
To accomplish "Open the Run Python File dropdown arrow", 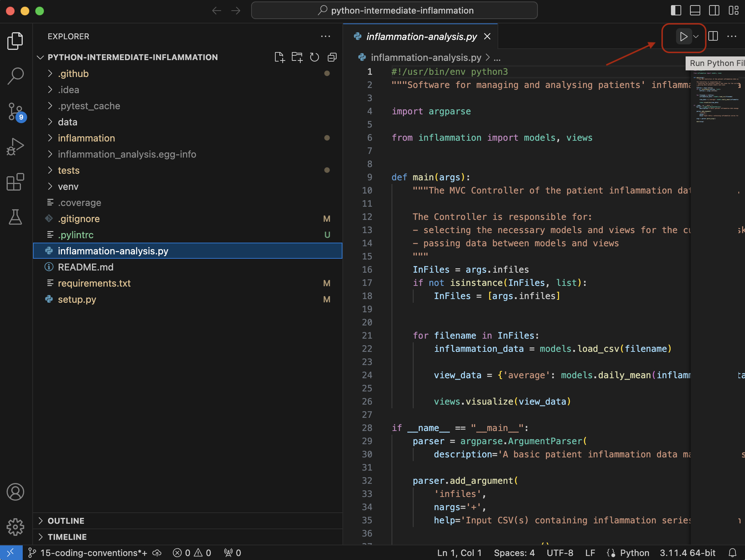I will pyautogui.click(x=696, y=36).
